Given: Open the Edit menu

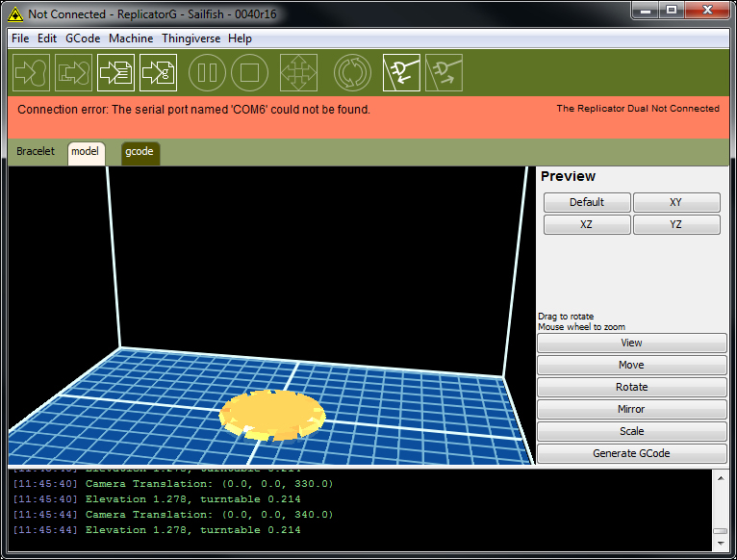Looking at the screenshot, I should (47, 38).
